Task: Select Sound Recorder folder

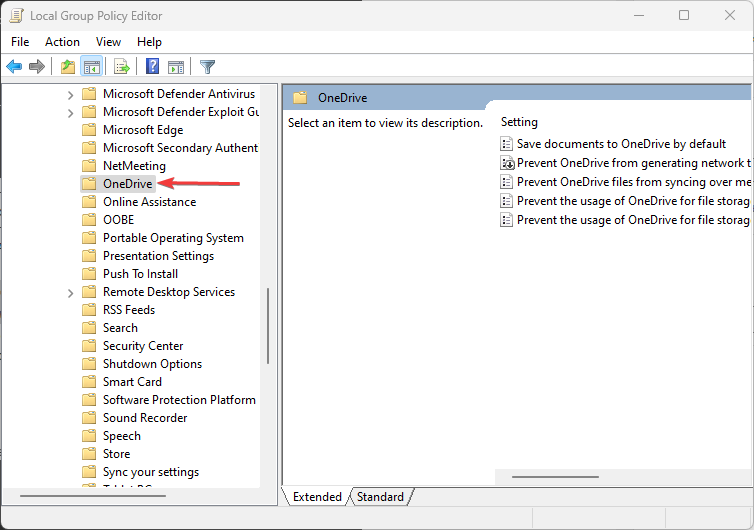Action: [x=145, y=418]
